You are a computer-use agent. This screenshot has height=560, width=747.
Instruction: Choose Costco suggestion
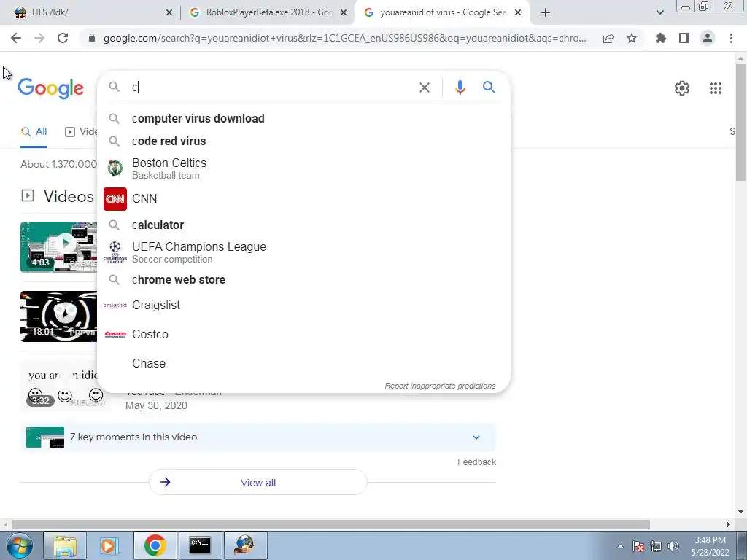tap(303, 334)
